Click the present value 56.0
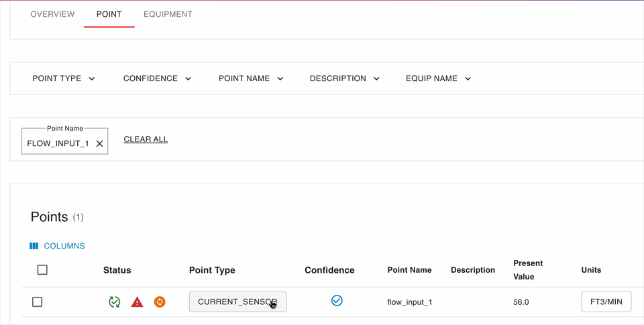Screen dimensions: 644x325 pos(521,302)
